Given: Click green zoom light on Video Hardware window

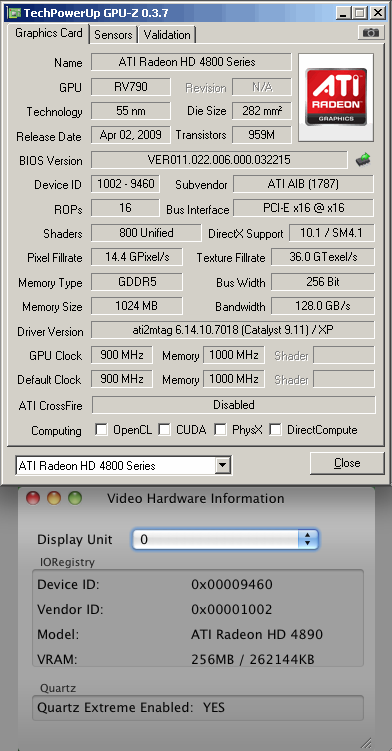Looking at the screenshot, I should click(75, 498).
